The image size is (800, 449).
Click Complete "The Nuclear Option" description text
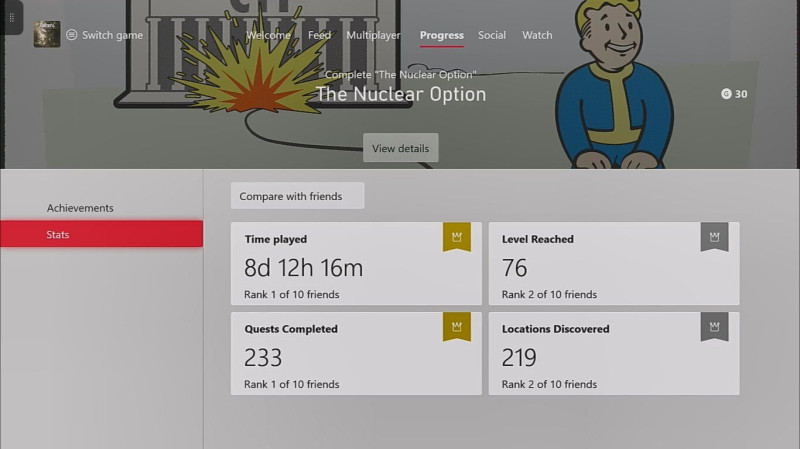click(401, 74)
